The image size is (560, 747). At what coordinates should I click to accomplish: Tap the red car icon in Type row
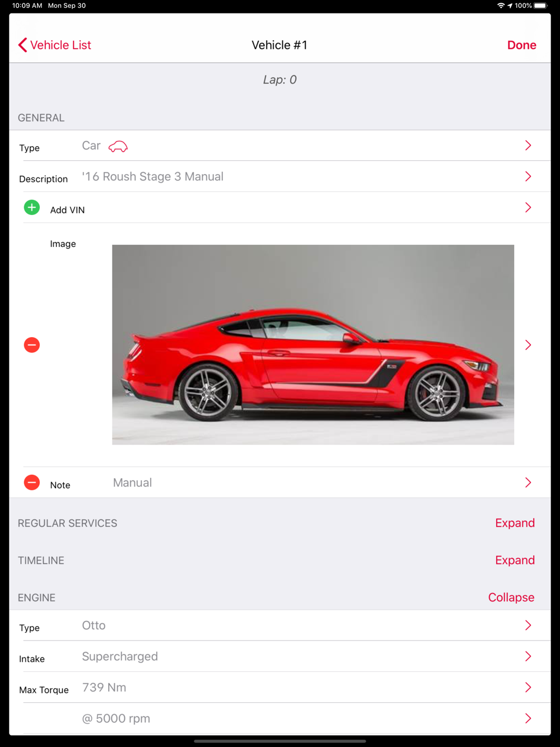pyautogui.click(x=118, y=147)
